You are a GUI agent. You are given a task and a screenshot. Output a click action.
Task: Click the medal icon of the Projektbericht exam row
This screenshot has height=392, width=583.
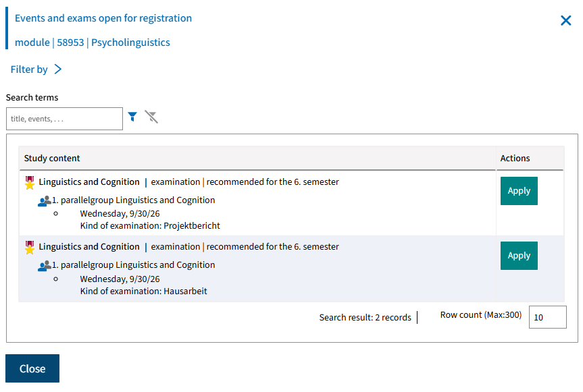click(x=30, y=183)
